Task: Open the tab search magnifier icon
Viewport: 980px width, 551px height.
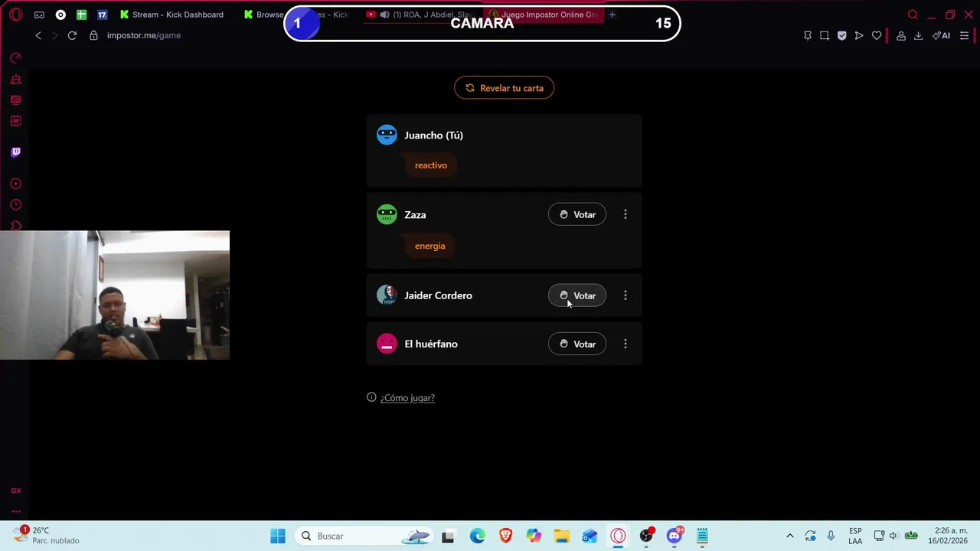Action: 913,15
